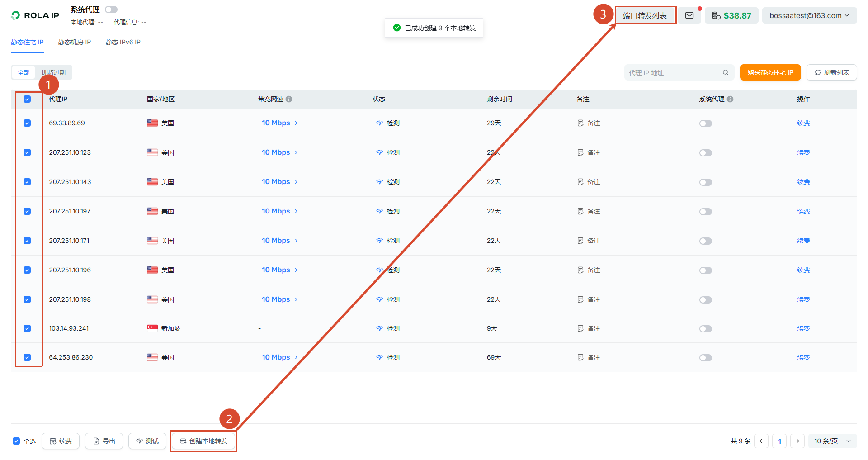Viewport: 868px width, 460px height.
Task: Run detection for 207.251.10.197
Action: [388, 211]
